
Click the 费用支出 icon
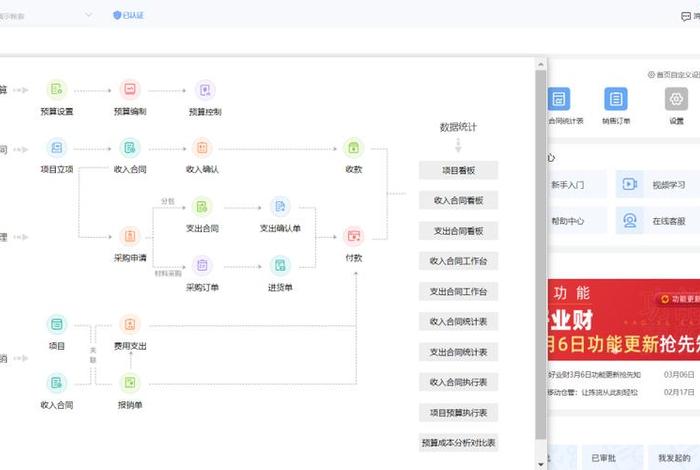click(x=130, y=324)
